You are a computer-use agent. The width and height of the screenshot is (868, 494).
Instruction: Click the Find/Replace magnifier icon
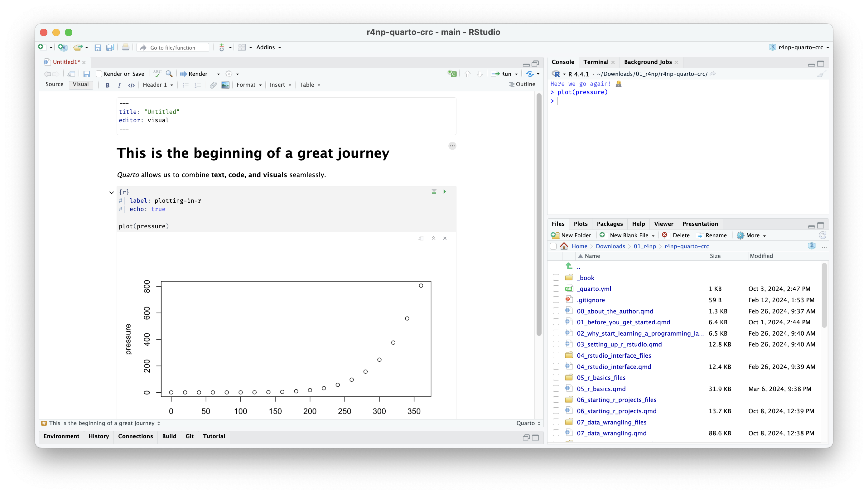click(169, 74)
